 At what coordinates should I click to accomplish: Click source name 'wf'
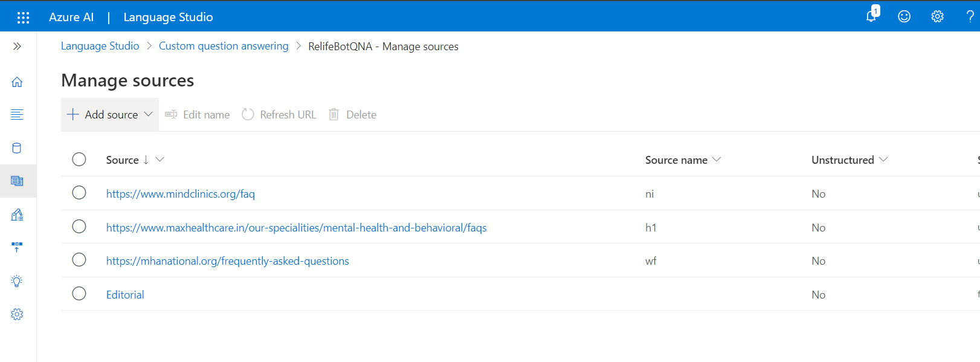click(x=651, y=261)
